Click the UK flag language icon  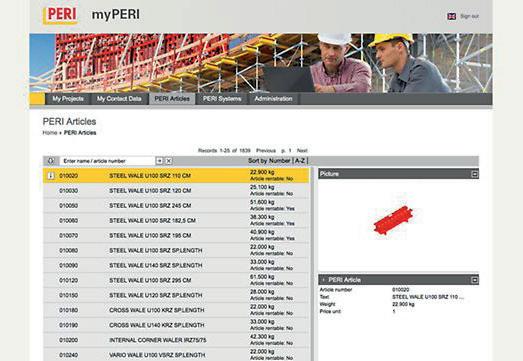(452, 16)
